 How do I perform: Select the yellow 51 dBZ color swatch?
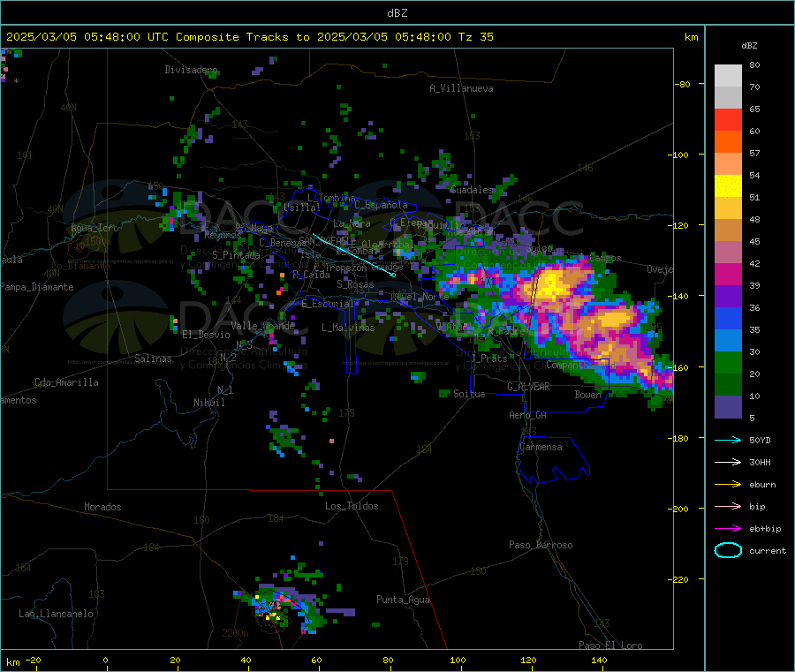728,186
